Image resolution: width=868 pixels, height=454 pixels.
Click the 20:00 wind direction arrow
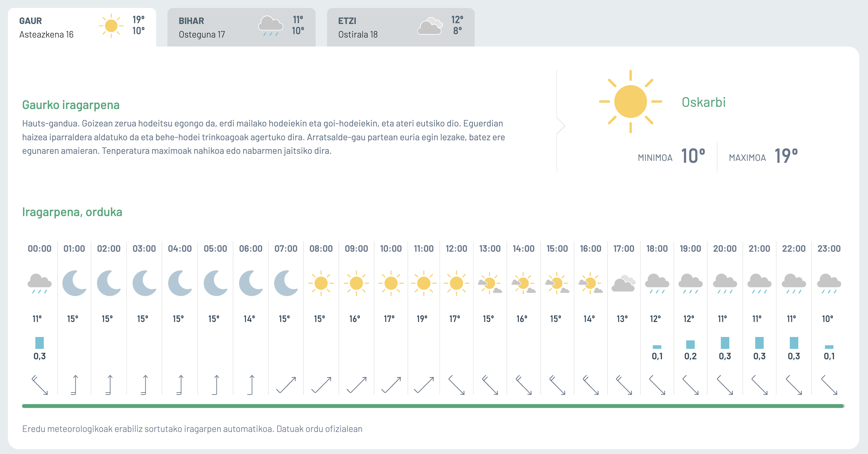pyautogui.click(x=725, y=385)
